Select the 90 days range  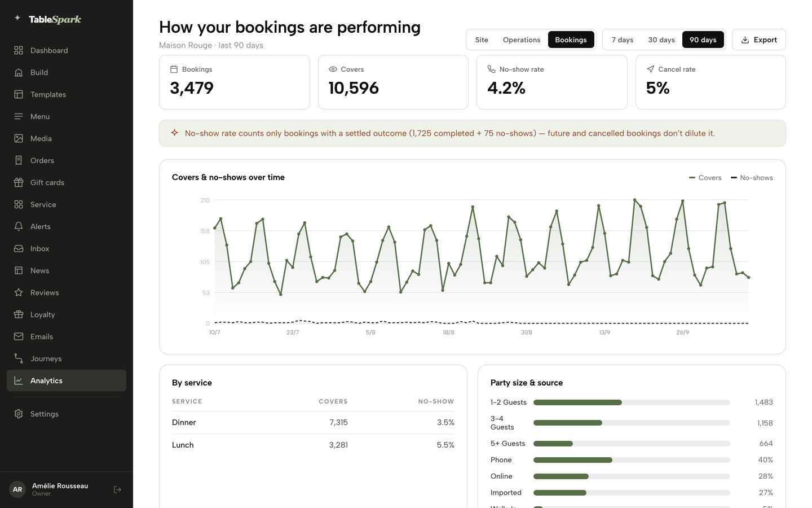coord(703,40)
